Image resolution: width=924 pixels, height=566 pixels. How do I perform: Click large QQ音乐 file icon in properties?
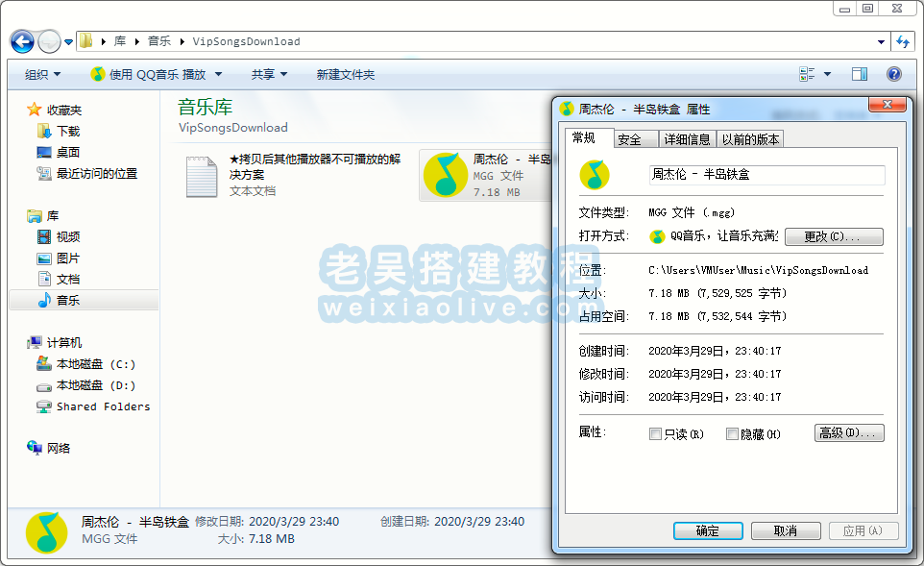[594, 175]
